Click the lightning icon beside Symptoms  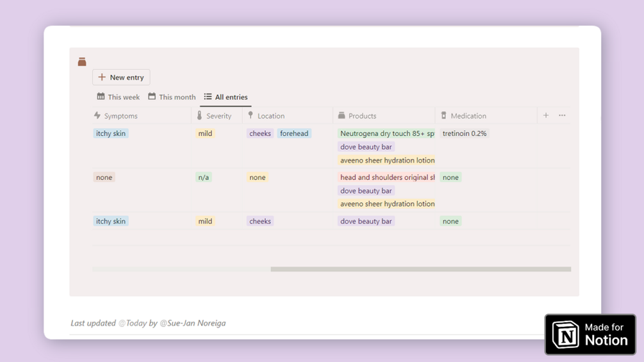click(x=97, y=116)
